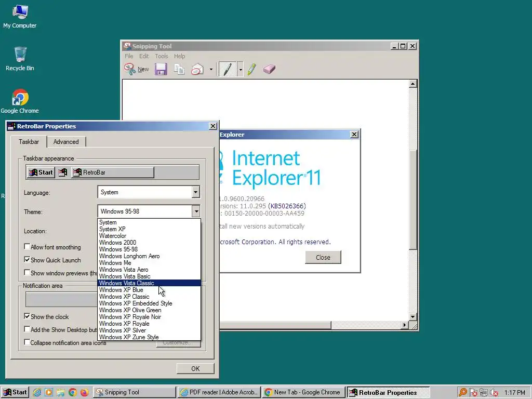Open the KB5026366 link
The image size is (532, 399).
click(287, 206)
